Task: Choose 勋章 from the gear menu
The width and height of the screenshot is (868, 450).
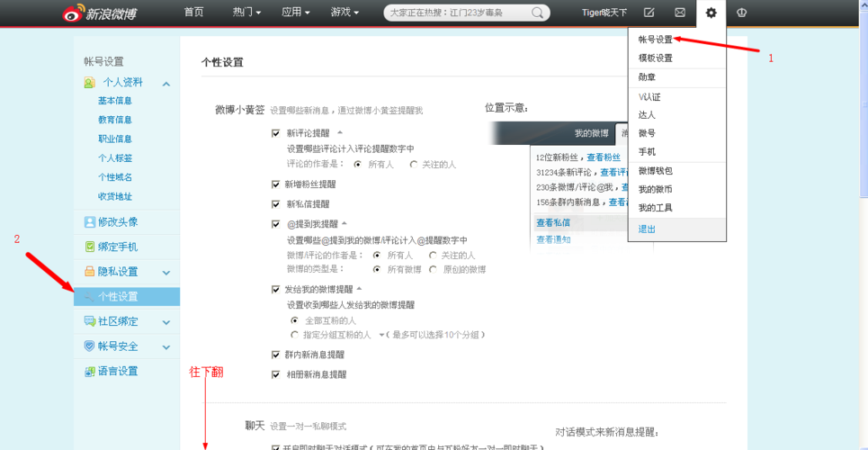Action: (x=647, y=77)
